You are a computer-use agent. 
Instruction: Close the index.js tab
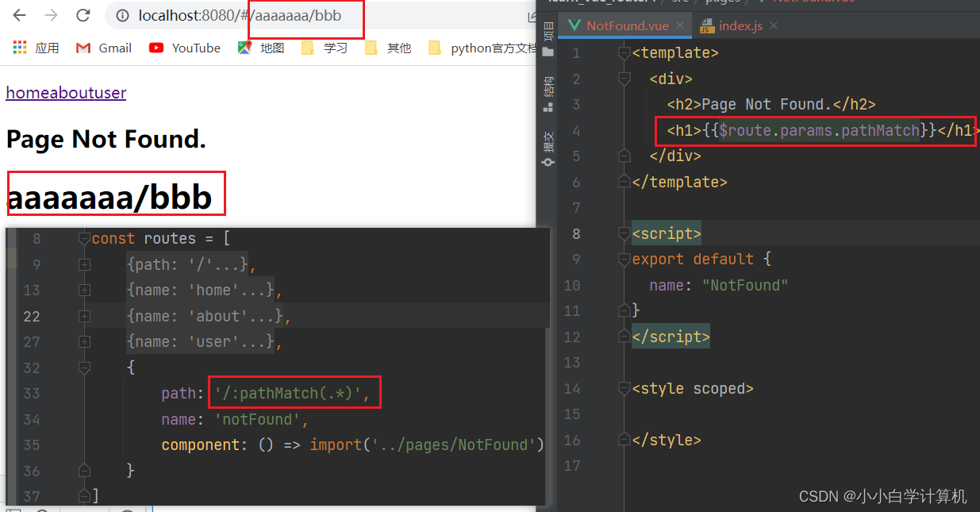(774, 26)
